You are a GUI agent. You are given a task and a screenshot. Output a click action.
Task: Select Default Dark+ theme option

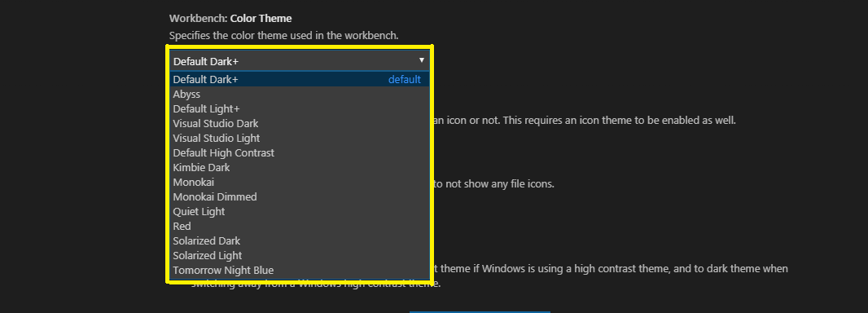299,79
